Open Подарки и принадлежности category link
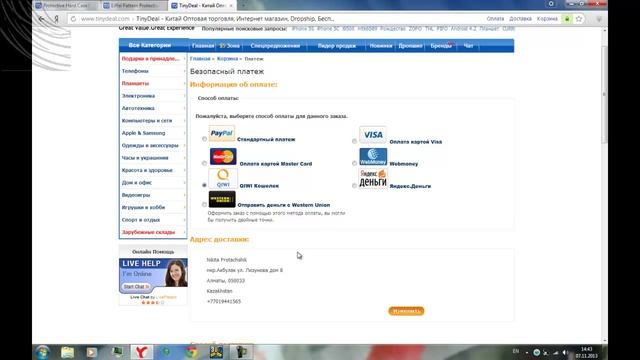Image resolution: width=640 pixels, height=360 pixels. coord(151,59)
